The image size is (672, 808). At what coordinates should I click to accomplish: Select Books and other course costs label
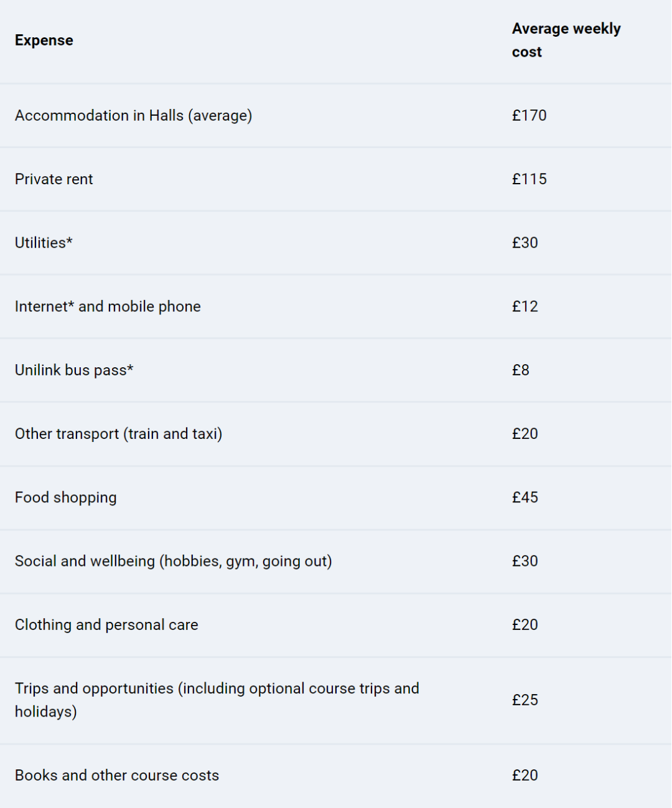pyautogui.click(x=117, y=776)
